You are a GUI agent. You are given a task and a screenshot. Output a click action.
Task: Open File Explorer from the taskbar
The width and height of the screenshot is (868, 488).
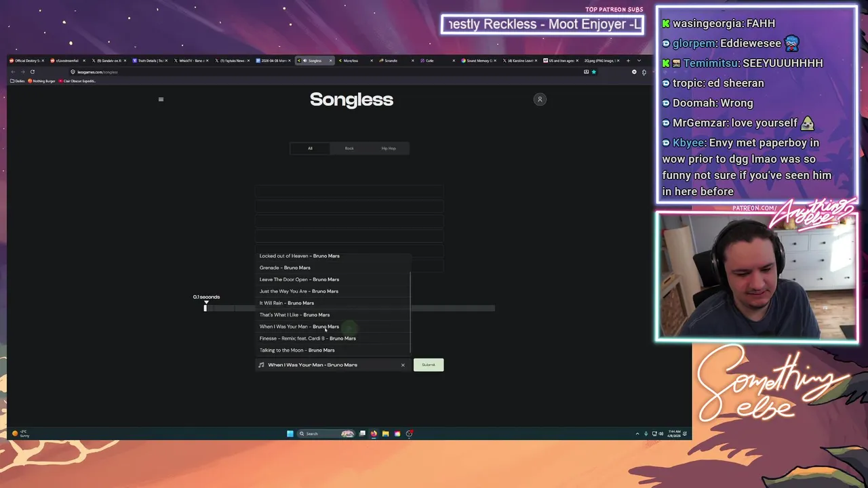[385, 434]
